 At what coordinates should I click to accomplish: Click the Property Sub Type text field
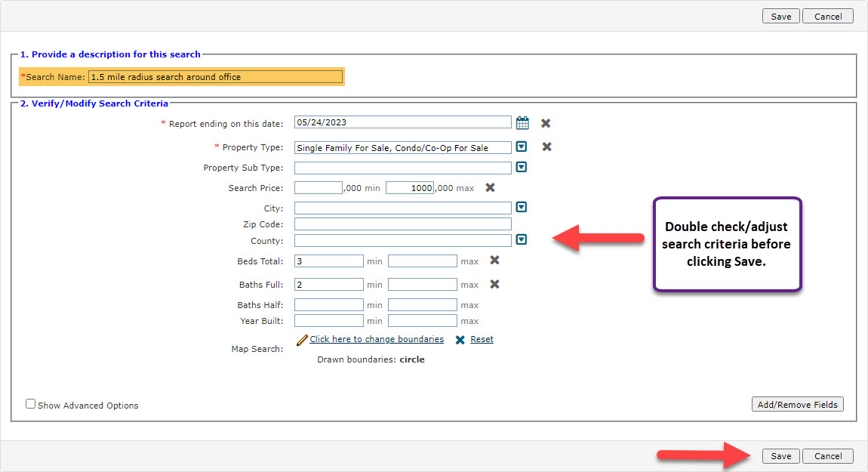(402, 168)
